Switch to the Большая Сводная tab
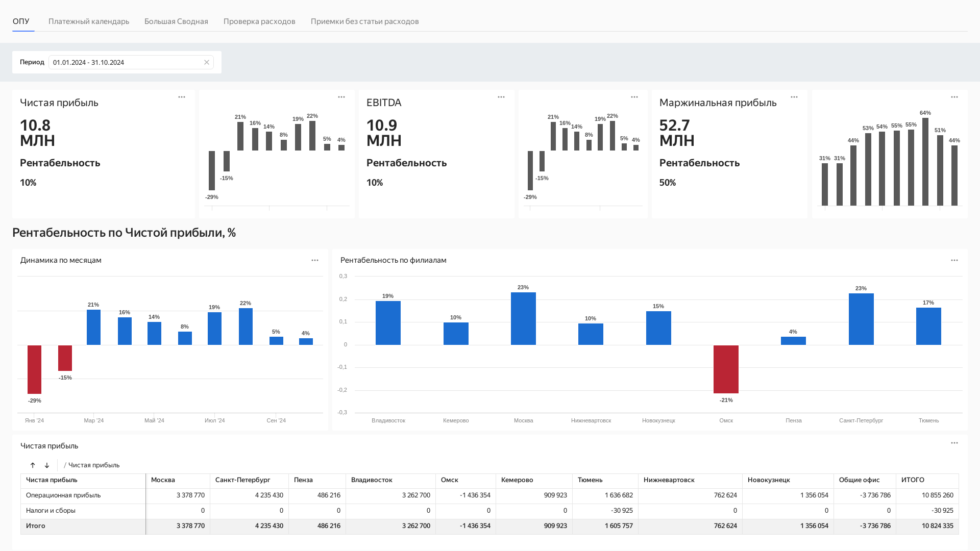 176,21
